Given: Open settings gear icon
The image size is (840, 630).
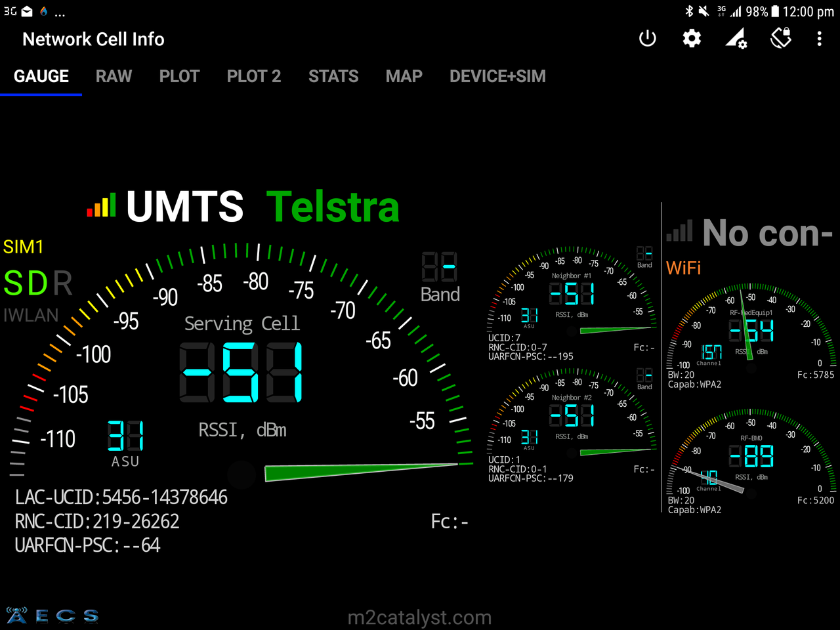Looking at the screenshot, I should [x=692, y=39].
